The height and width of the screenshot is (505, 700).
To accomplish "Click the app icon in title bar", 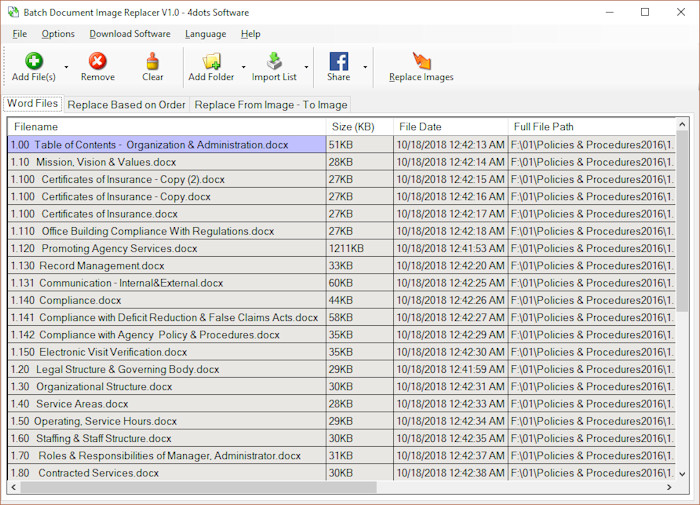I will tap(13, 12).
